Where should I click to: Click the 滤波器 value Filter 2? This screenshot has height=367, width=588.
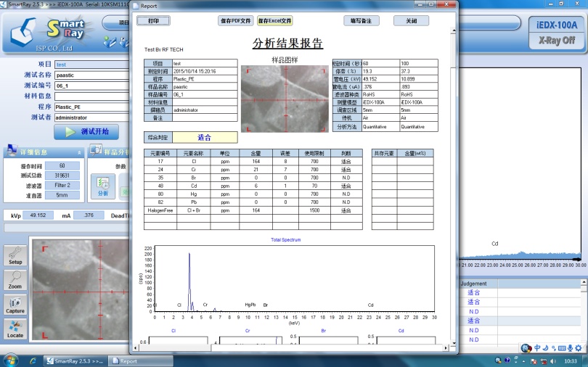[x=62, y=185]
